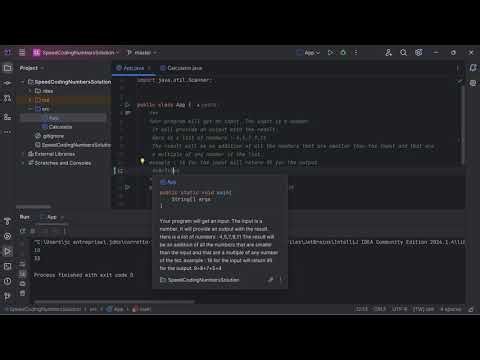Select .gitignore file in project tree
This screenshot has height=360, width=480.
(50, 136)
